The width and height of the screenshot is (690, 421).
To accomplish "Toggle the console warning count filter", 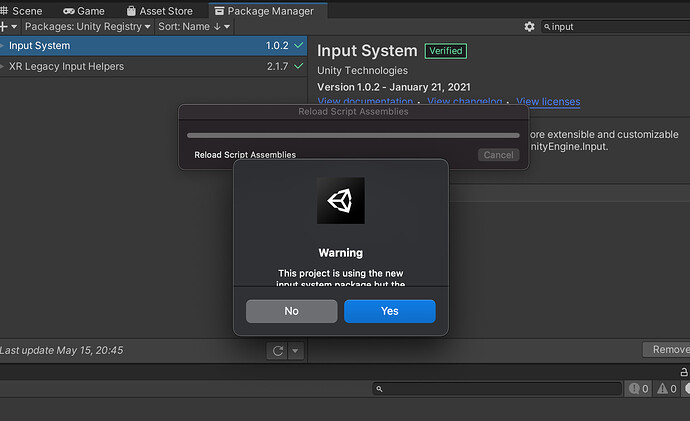I will 667,388.
